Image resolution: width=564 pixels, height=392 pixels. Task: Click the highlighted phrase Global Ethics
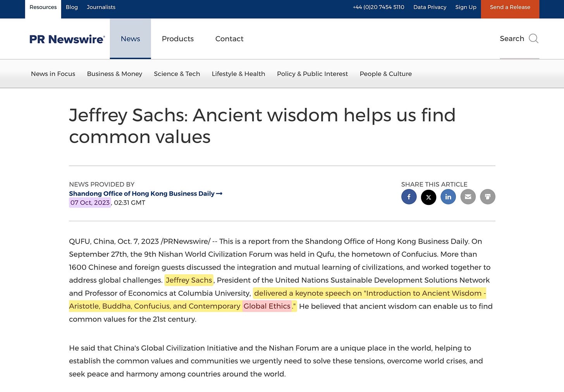pyautogui.click(x=267, y=306)
